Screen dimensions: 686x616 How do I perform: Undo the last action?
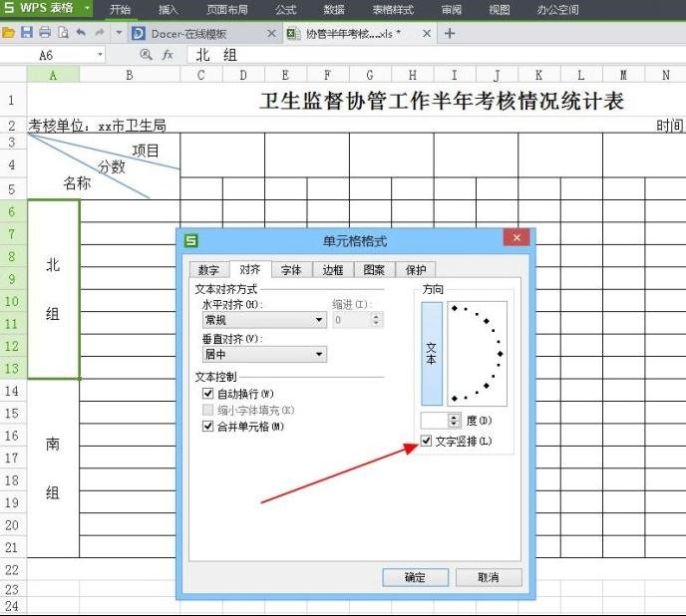pyautogui.click(x=81, y=32)
